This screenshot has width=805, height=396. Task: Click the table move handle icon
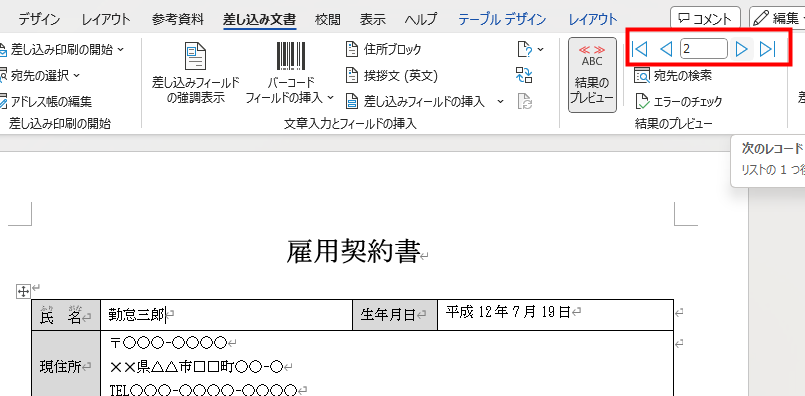tap(23, 292)
